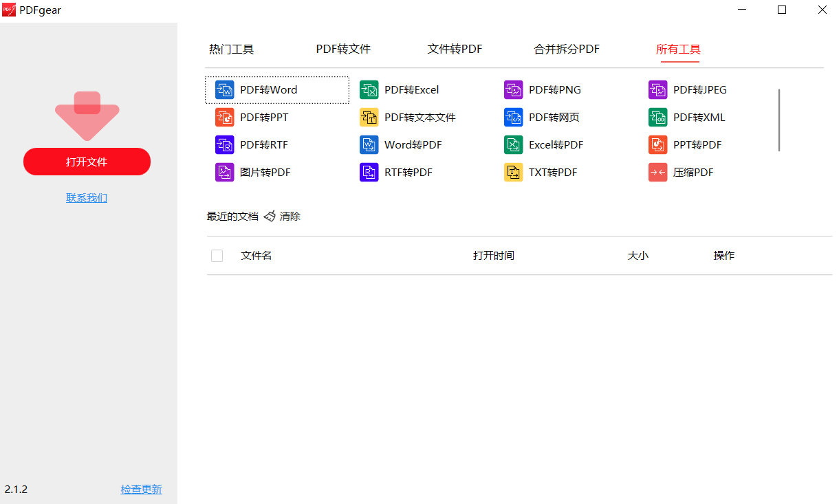
Task: Click the 清除 broom icon
Action: pos(270,216)
